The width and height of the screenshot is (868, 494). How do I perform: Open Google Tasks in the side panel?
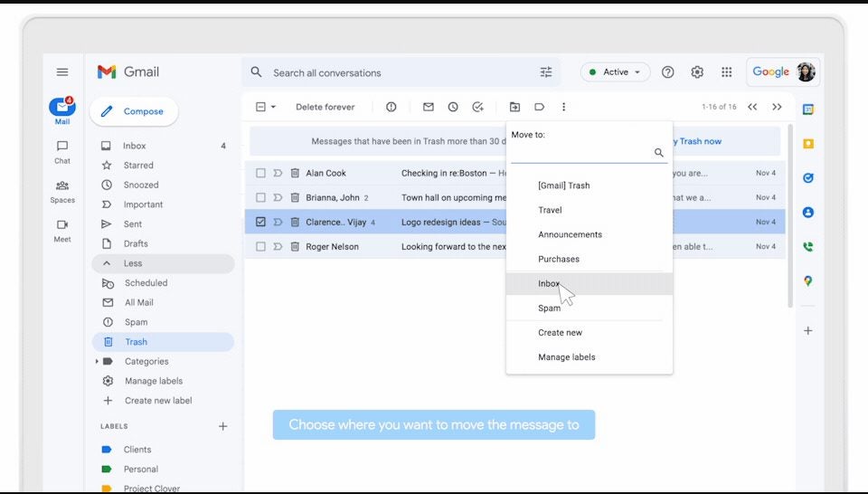pyautogui.click(x=808, y=178)
